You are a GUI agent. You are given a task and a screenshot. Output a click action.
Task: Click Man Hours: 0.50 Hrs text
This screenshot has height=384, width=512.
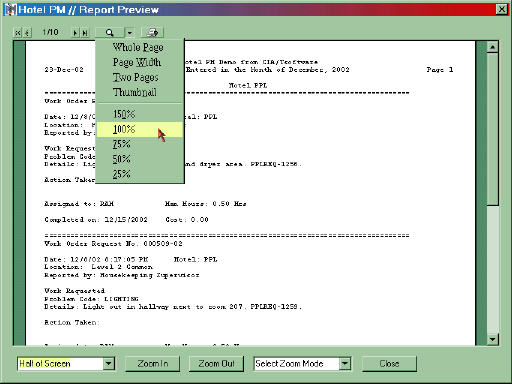[206, 204]
